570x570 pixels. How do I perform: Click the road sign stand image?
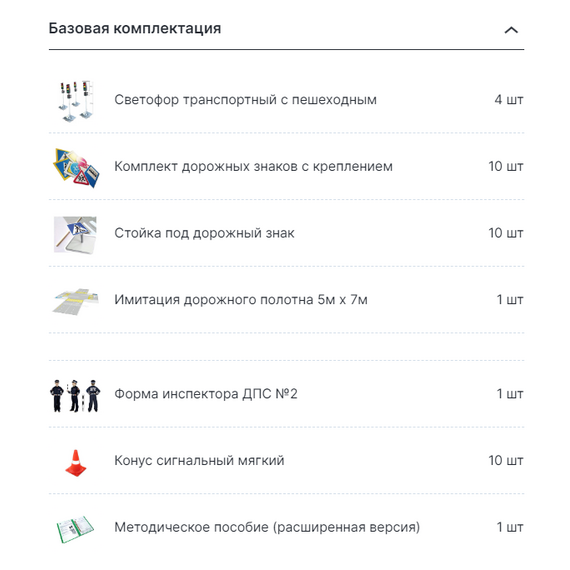75,235
